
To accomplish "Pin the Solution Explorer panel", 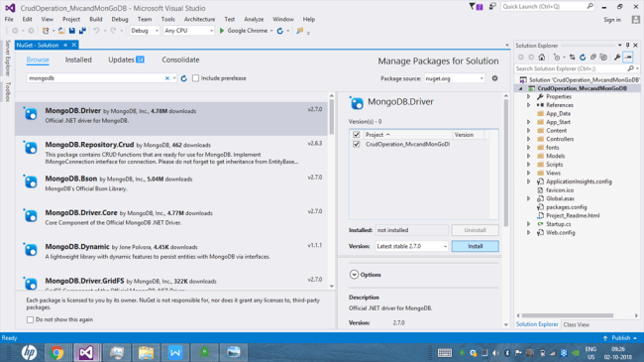I will [x=627, y=46].
